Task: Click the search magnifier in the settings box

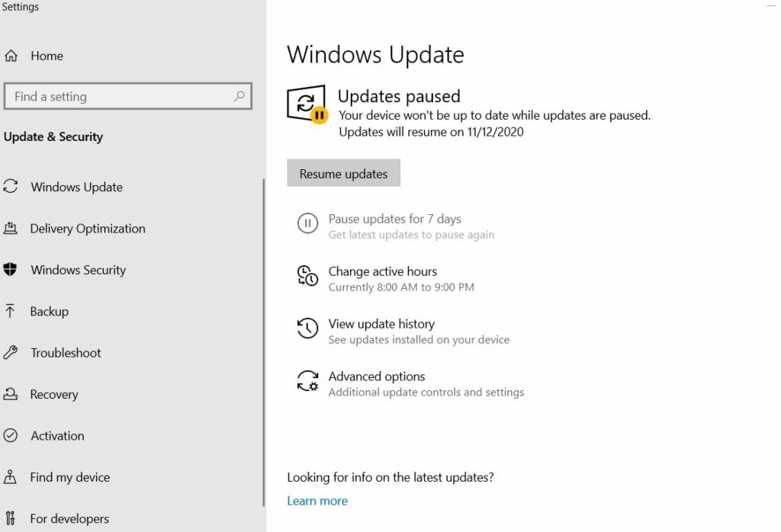Action: click(240, 96)
